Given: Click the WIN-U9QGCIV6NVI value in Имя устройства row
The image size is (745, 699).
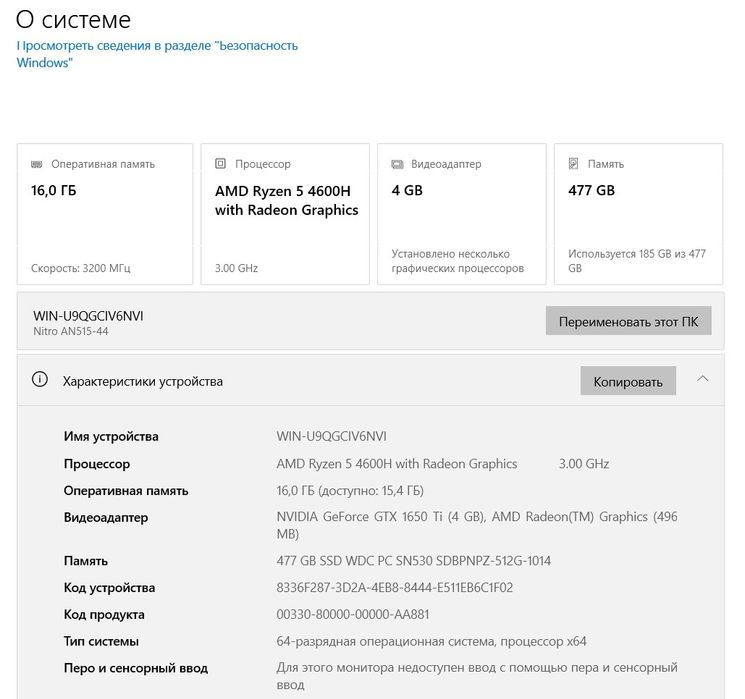Looking at the screenshot, I should [332, 436].
